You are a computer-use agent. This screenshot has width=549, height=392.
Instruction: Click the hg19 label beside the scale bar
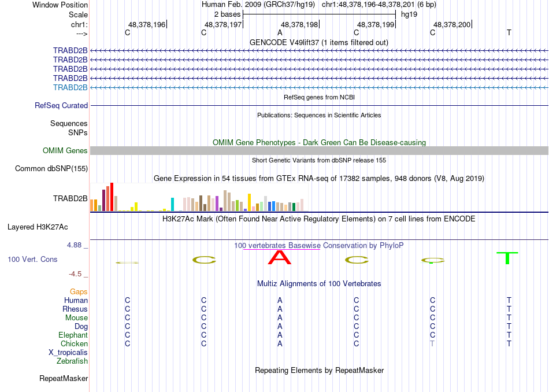pyautogui.click(x=409, y=14)
